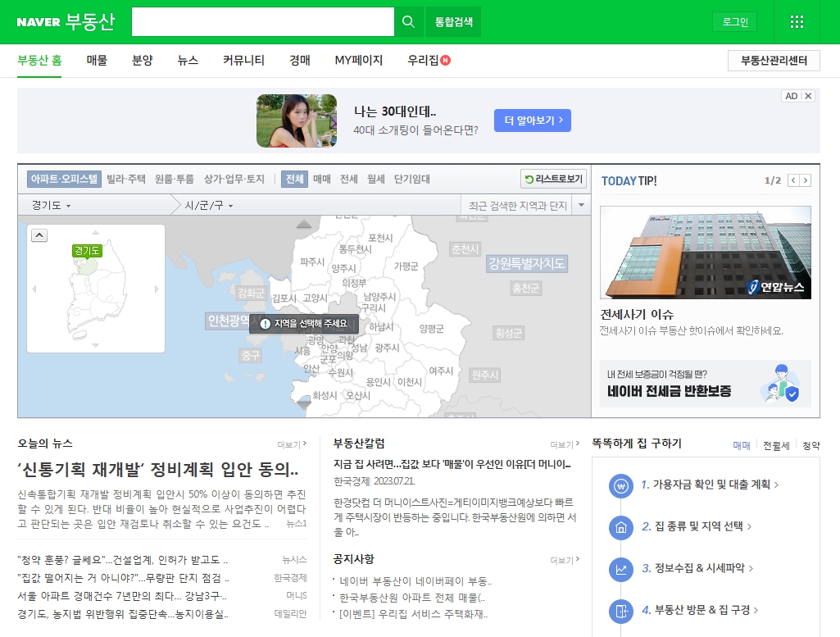
Task: Open 정보수집 & 시세파악 step
Action: pyautogui.click(x=697, y=568)
